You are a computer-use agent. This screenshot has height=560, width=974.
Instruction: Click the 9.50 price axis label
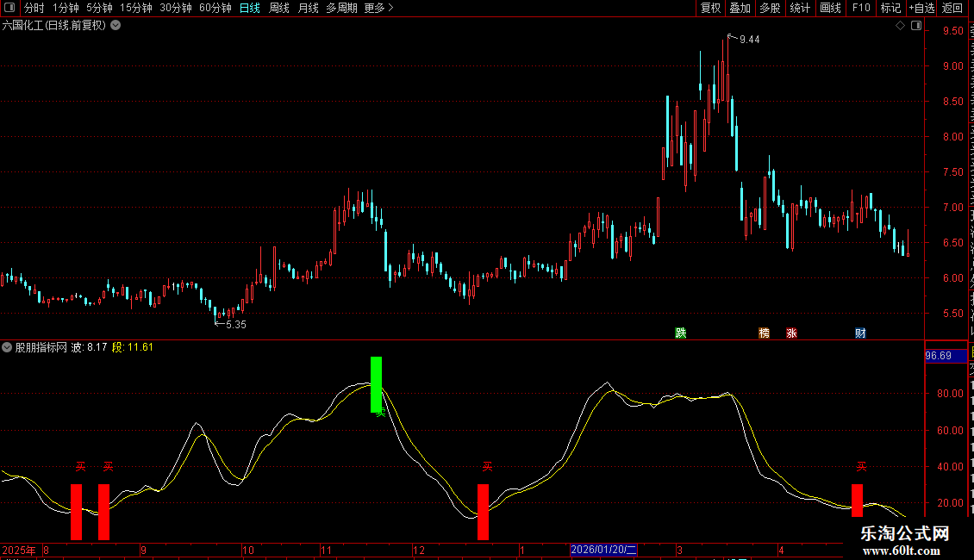[x=952, y=31]
